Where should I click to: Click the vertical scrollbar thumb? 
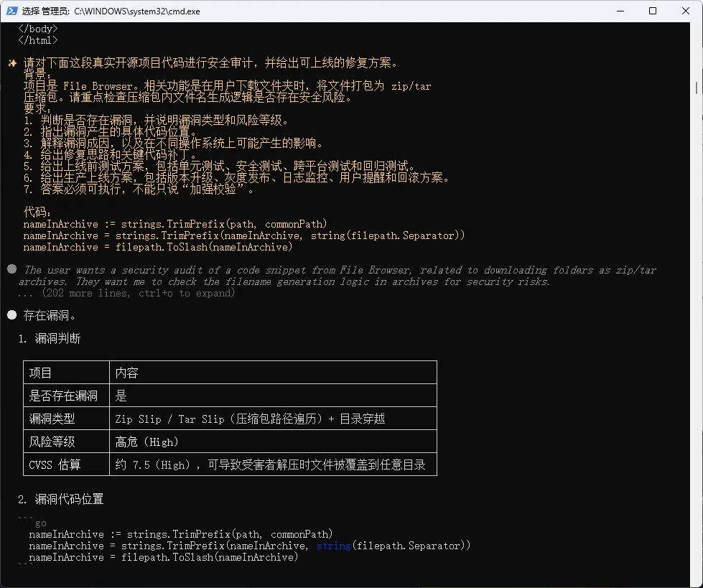pos(697,88)
